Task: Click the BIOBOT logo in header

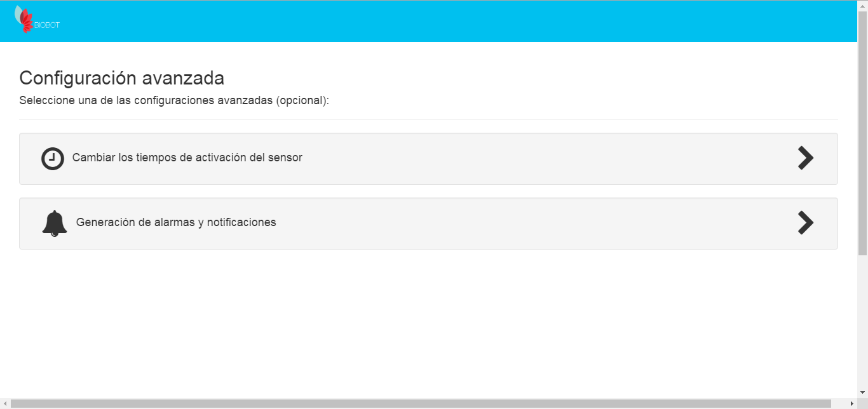Action: pos(36,20)
